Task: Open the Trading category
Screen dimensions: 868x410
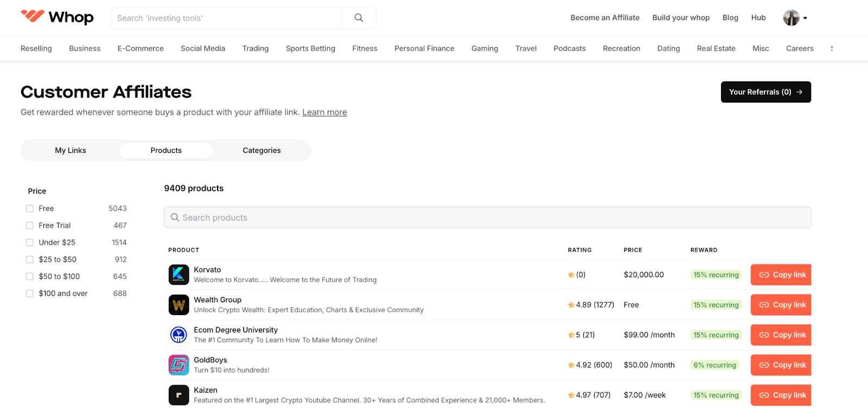Action: 256,48
